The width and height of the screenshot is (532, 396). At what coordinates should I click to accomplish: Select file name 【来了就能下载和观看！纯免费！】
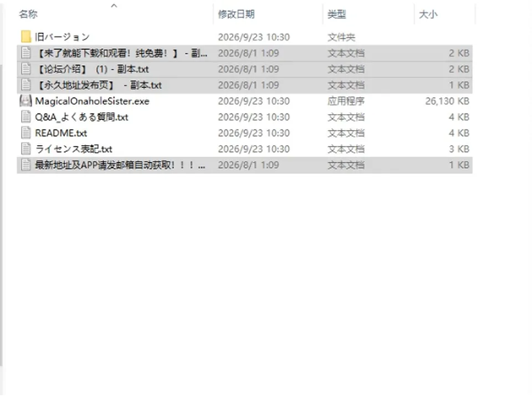[x=121, y=53]
